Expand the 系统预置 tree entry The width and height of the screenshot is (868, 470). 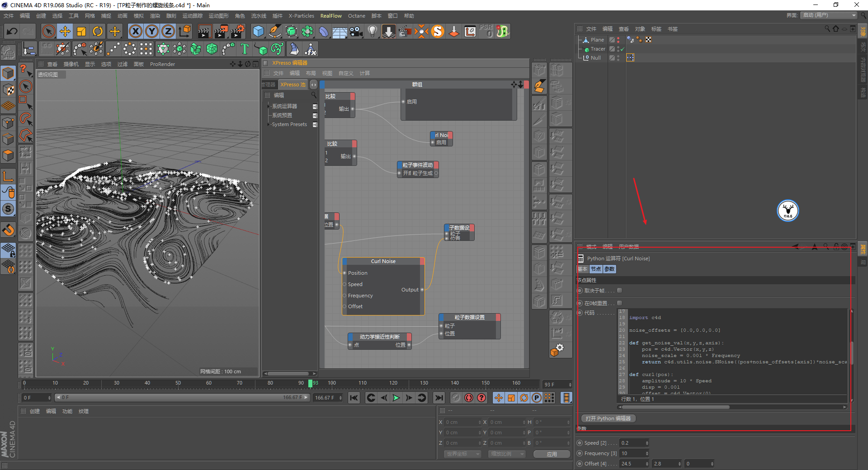tap(282, 115)
